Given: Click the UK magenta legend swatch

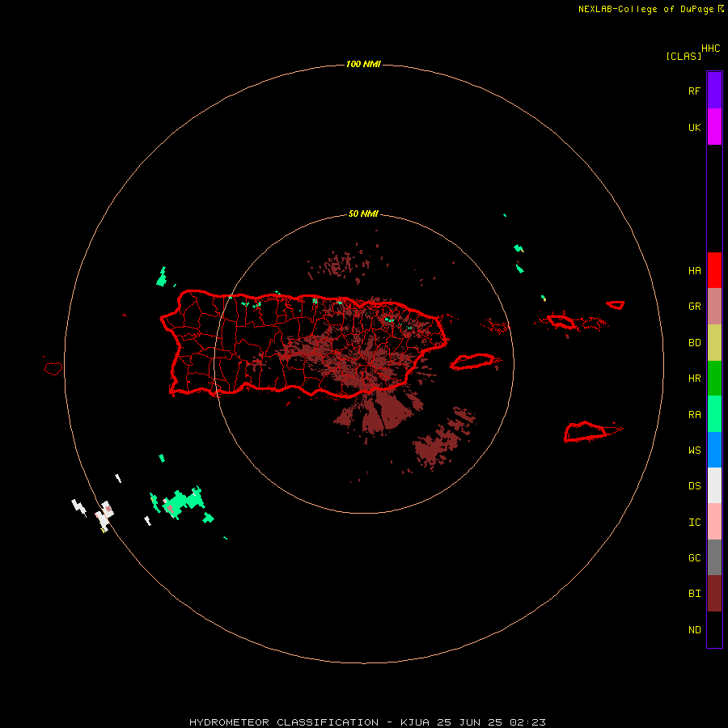Looking at the screenshot, I should [x=714, y=126].
